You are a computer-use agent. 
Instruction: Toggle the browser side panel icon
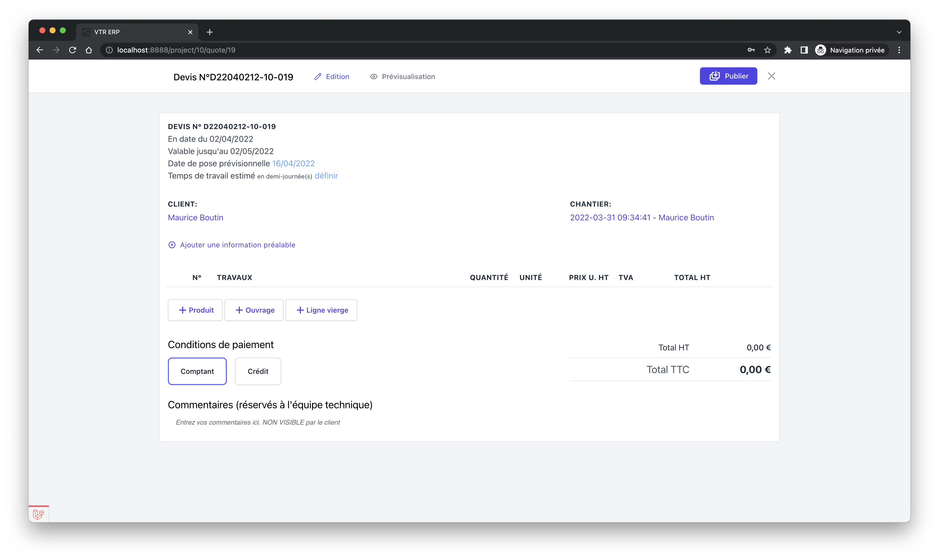point(804,50)
